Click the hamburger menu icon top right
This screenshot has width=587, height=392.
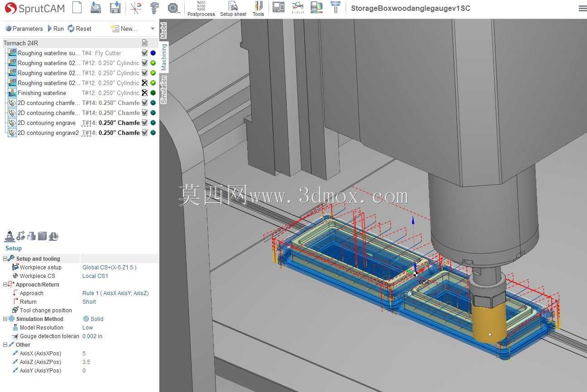point(582,8)
